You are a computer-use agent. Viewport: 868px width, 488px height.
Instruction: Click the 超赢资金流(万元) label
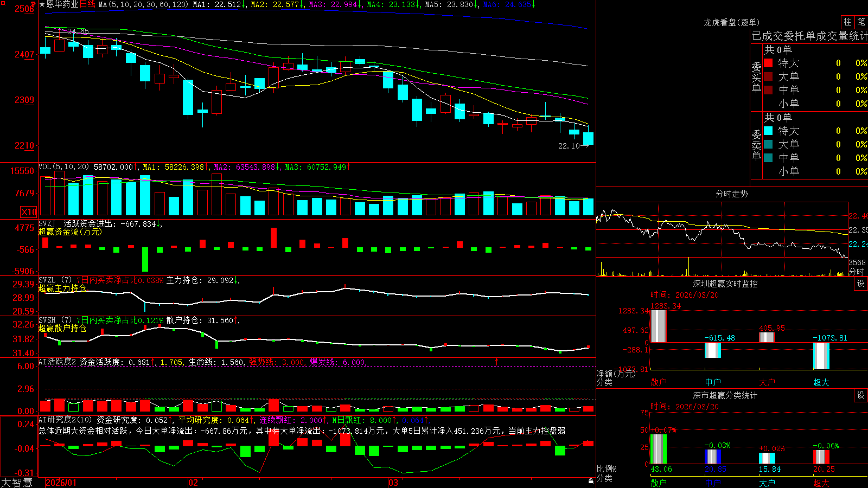pyautogui.click(x=70, y=232)
